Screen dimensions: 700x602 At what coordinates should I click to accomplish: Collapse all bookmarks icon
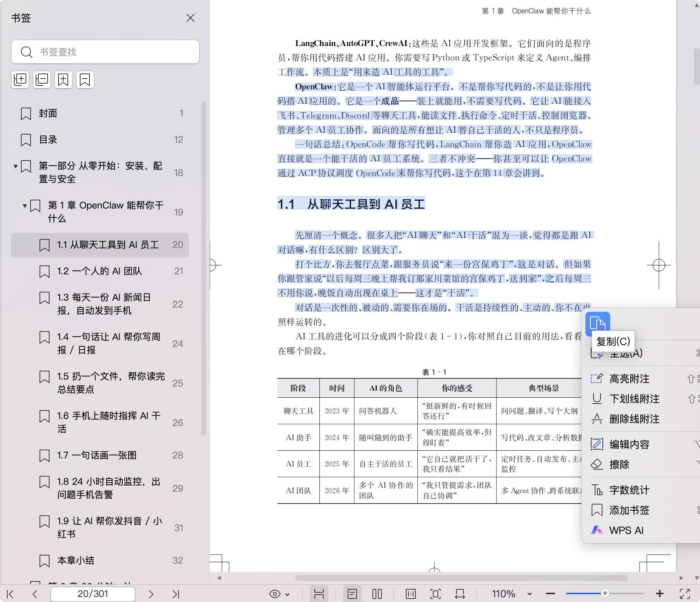point(42,80)
